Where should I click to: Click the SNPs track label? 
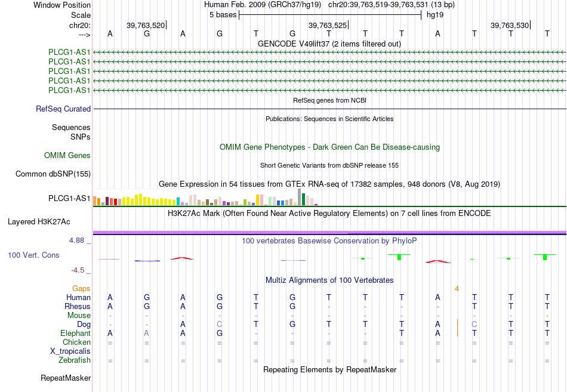pos(81,137)
